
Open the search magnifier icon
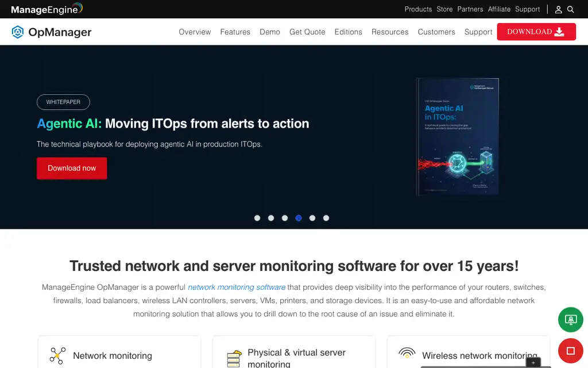click(570, 9)
